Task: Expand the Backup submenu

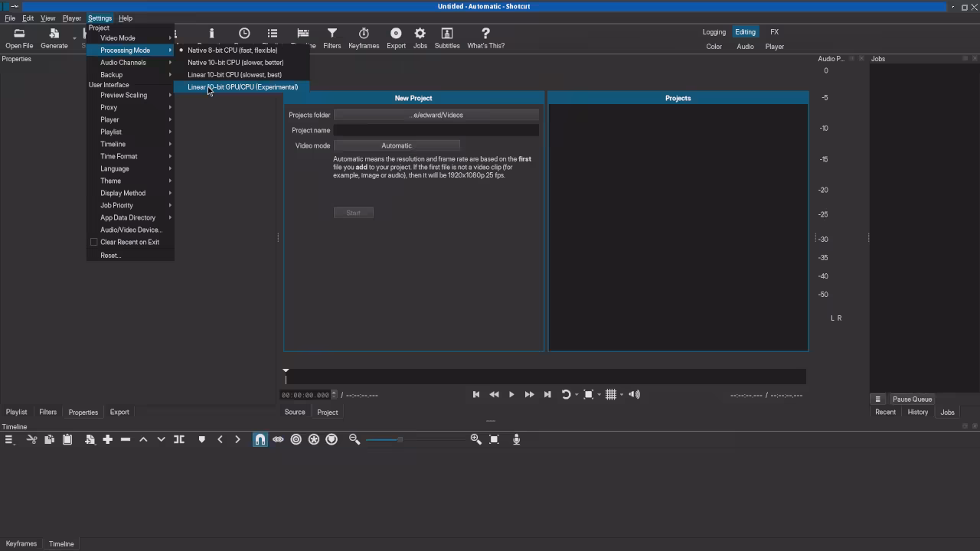Action: (x=131, y=75)
